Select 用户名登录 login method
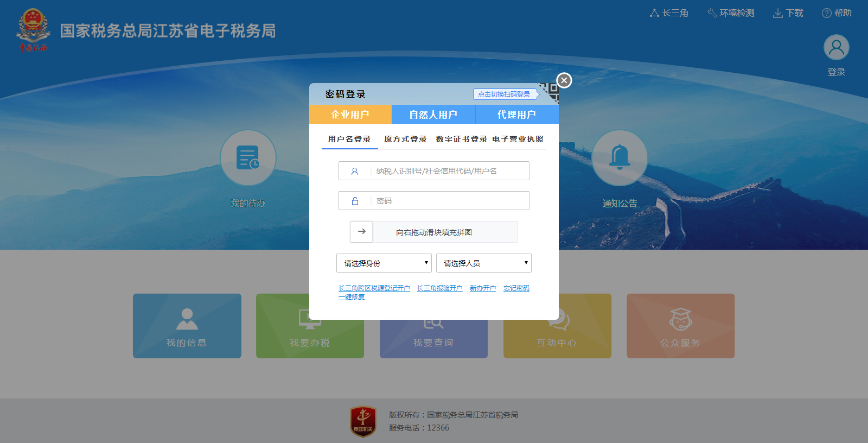This screenshot has height=443, width=868. click(349, 140)
